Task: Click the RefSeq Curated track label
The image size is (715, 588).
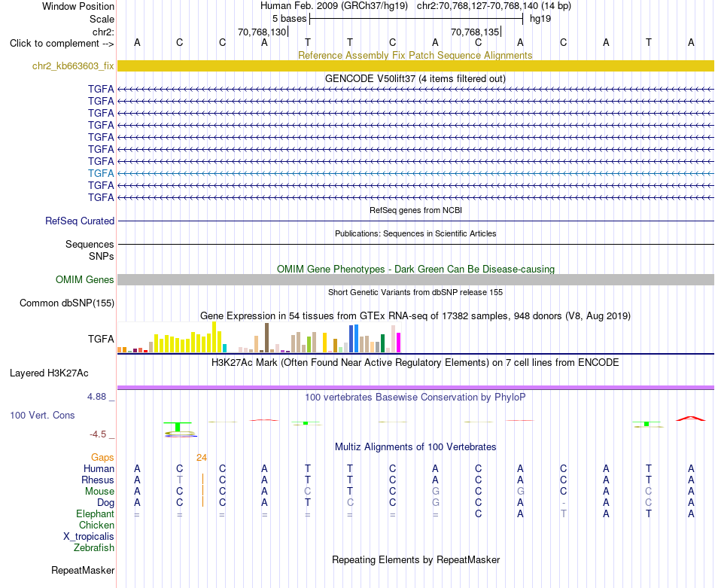Action: [80, 221]
